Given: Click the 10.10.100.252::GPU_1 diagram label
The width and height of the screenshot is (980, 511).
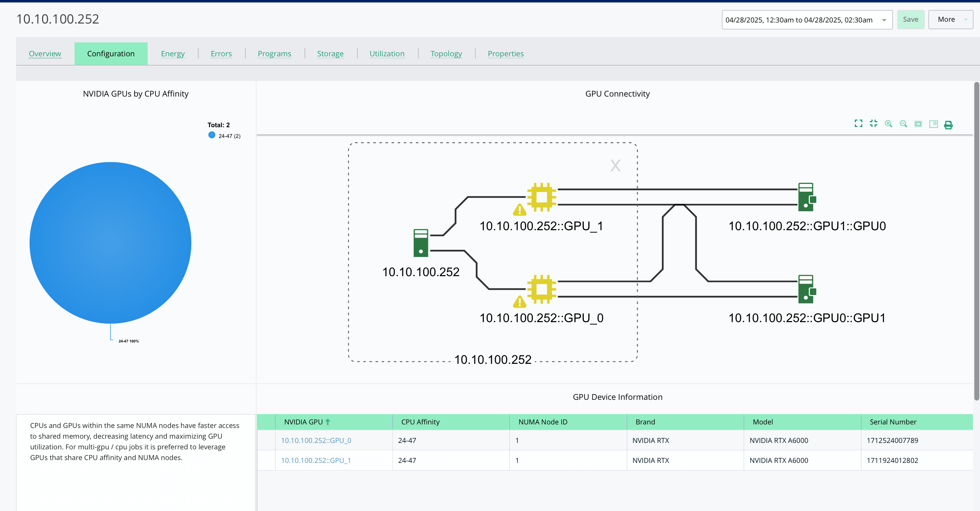Looking at the screenshot, I should 541,226.
